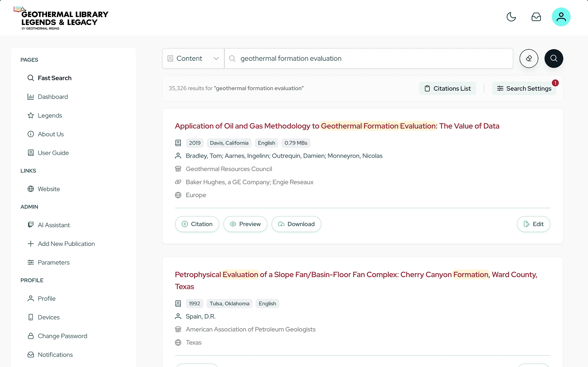This screenshot has height=367, width=588.
Task: Click the search query input field
Action: (369, 59)
